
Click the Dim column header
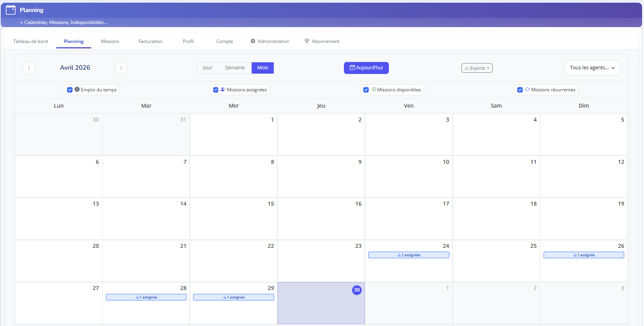(584, 106)
